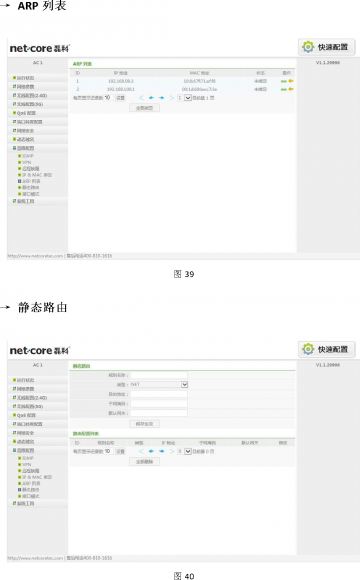Go to previous page in figure 40 route list
Screen dimensions: 360x580
click(x=151, y=451)
